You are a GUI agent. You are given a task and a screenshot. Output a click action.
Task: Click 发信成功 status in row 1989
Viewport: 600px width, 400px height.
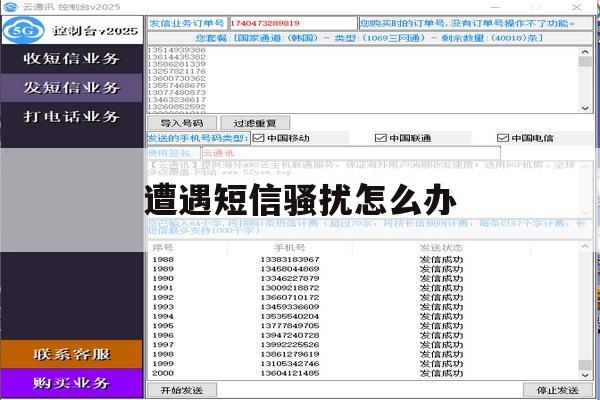pyautogui.click(x=441, y=269)
